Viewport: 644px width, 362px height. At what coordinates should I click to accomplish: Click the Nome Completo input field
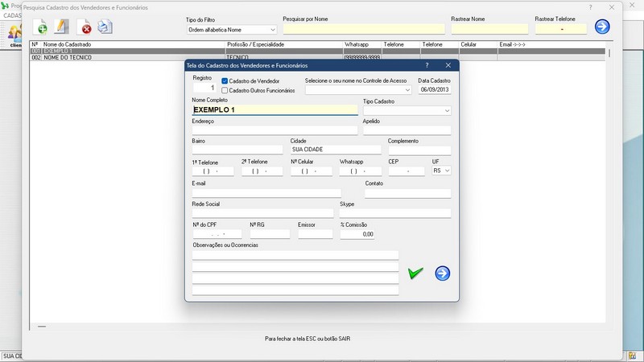[x=274, y=110]
